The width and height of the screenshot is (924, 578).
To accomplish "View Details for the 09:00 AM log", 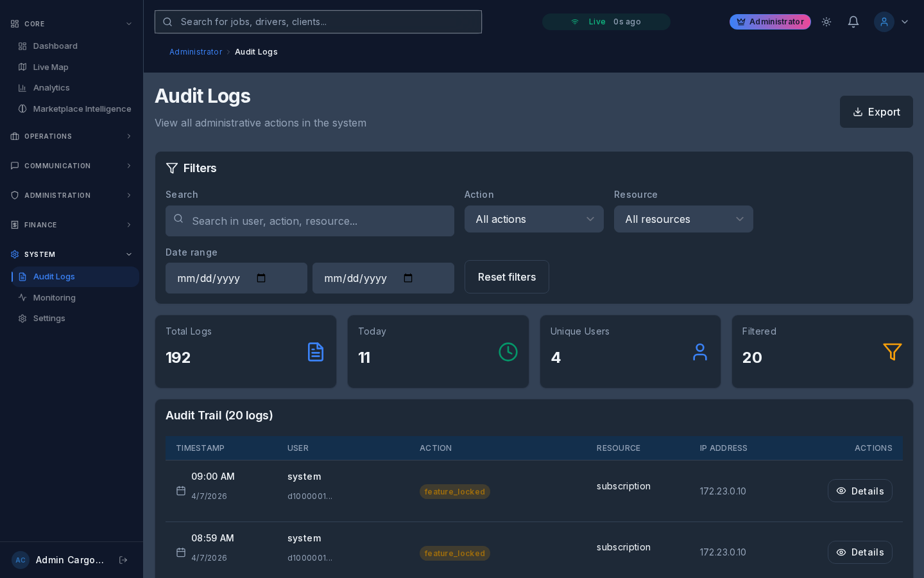I will coord(859,491).
